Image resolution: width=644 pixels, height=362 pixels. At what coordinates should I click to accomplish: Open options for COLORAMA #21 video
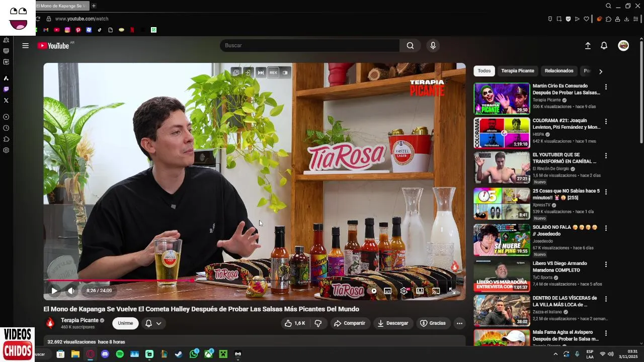606,122
